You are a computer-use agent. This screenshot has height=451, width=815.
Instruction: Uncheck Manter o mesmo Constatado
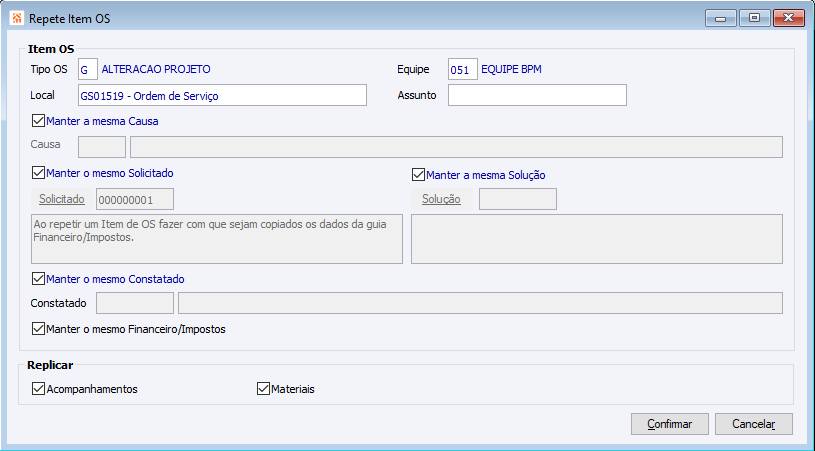coord(38,279)
